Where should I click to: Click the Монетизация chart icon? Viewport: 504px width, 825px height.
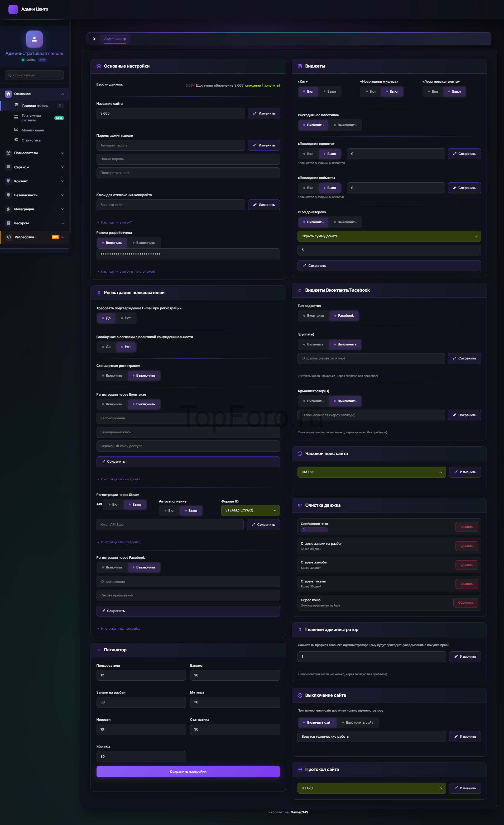pyautogui.click(x=16, y=130)
